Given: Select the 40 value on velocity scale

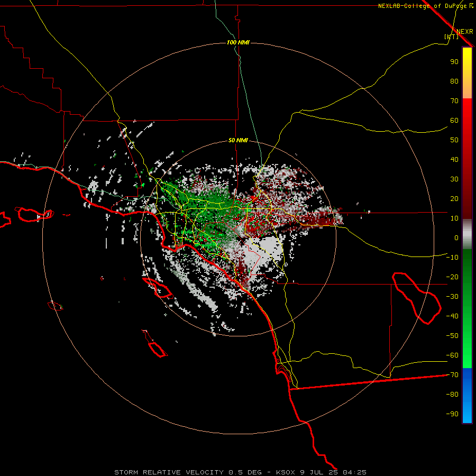Looking at the screenshot, I should (x=454, y=160).
